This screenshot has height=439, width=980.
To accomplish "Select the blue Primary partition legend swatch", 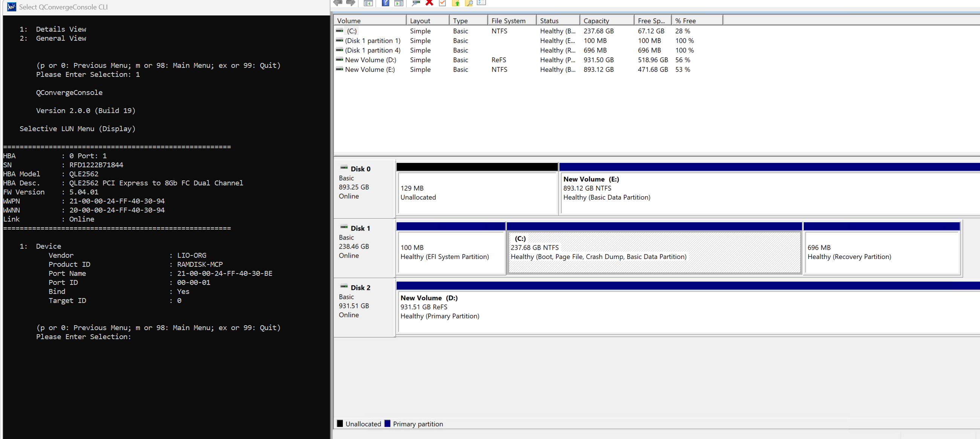I will tap(387, 424).
